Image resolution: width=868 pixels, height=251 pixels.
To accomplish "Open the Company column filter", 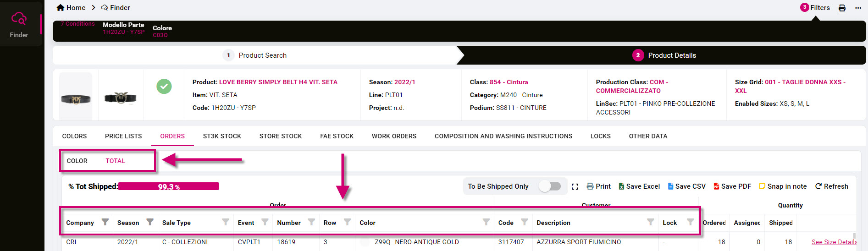I will pos(105,222).
